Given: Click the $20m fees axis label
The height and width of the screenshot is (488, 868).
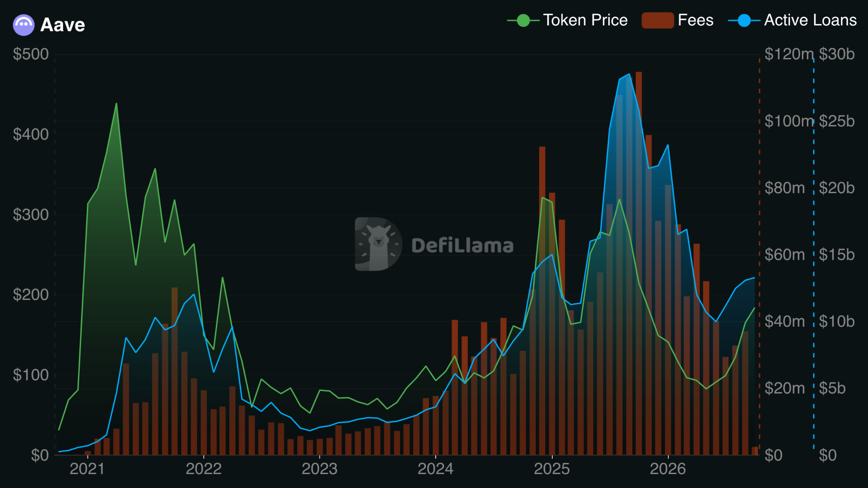Looking at the screenshot, I should 785,388.
